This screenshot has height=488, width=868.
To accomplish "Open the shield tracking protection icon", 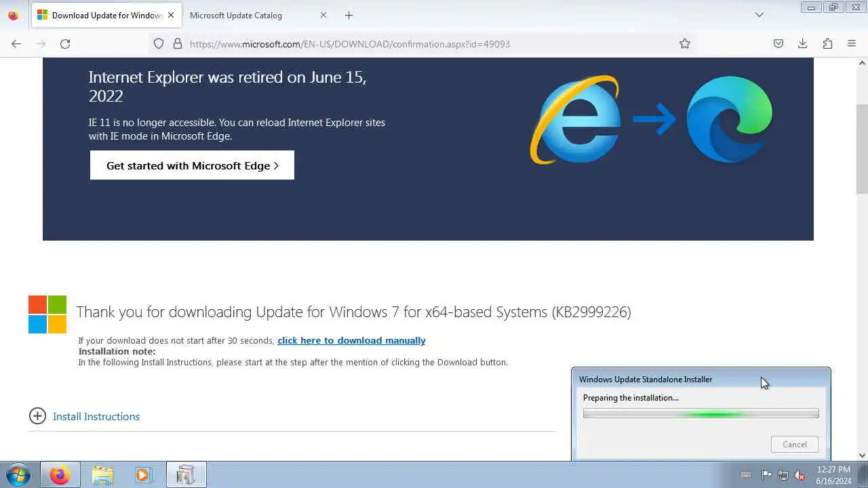I will pos(159,43).
